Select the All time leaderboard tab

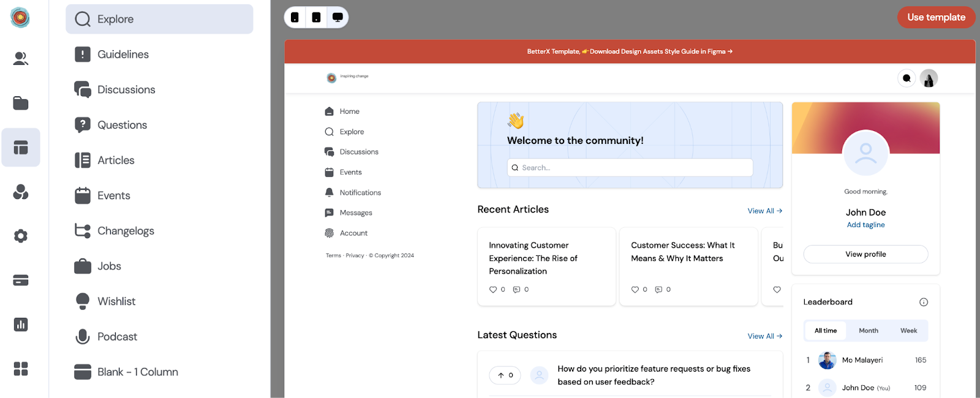tap(826, 331)
